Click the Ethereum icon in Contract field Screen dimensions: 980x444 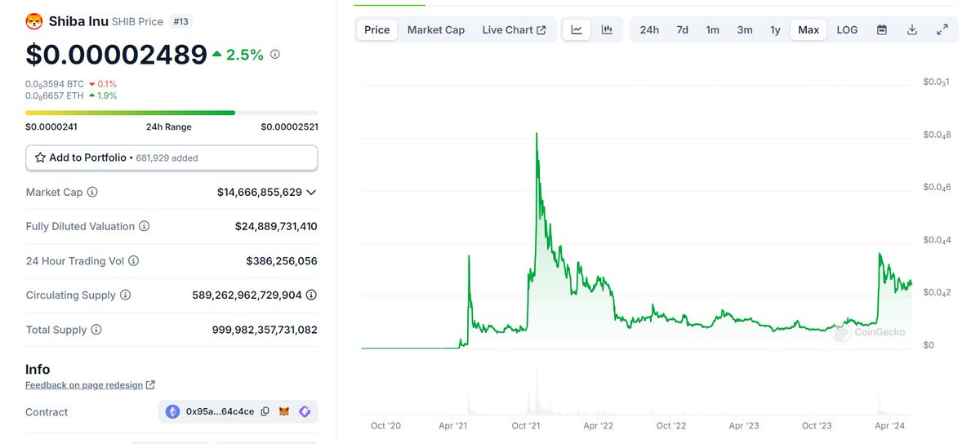(x=172, y=412)
